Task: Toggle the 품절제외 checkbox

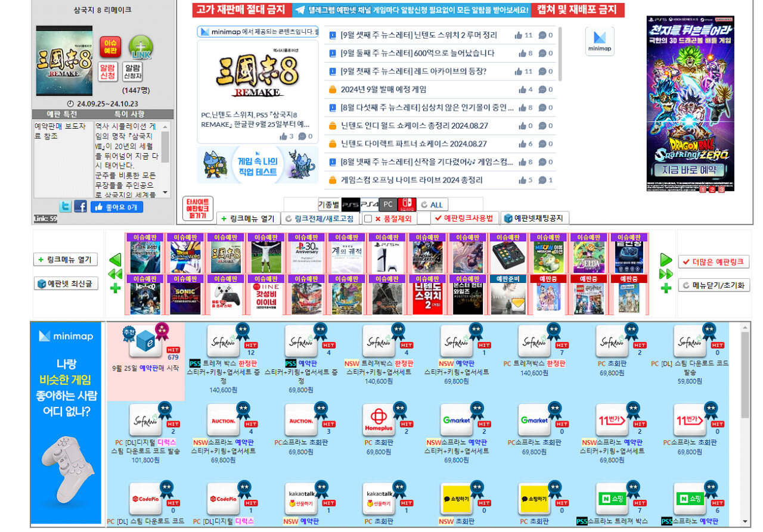Action: [x=368, y=219]
